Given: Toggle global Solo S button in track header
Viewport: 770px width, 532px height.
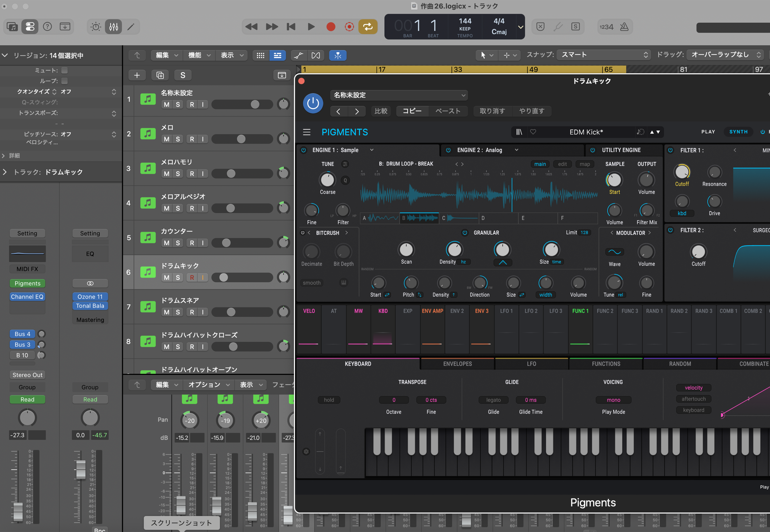Looking at the screenshot, I should [183, 75].
